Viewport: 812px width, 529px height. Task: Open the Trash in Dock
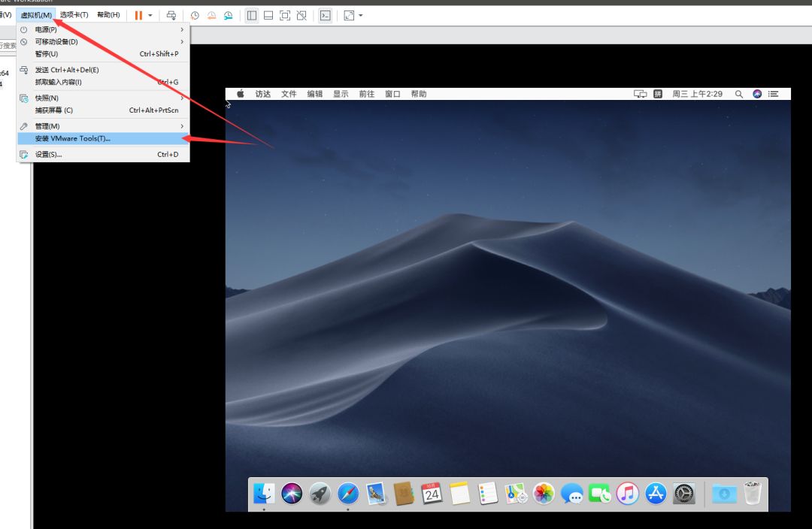(x=753, y=492)
